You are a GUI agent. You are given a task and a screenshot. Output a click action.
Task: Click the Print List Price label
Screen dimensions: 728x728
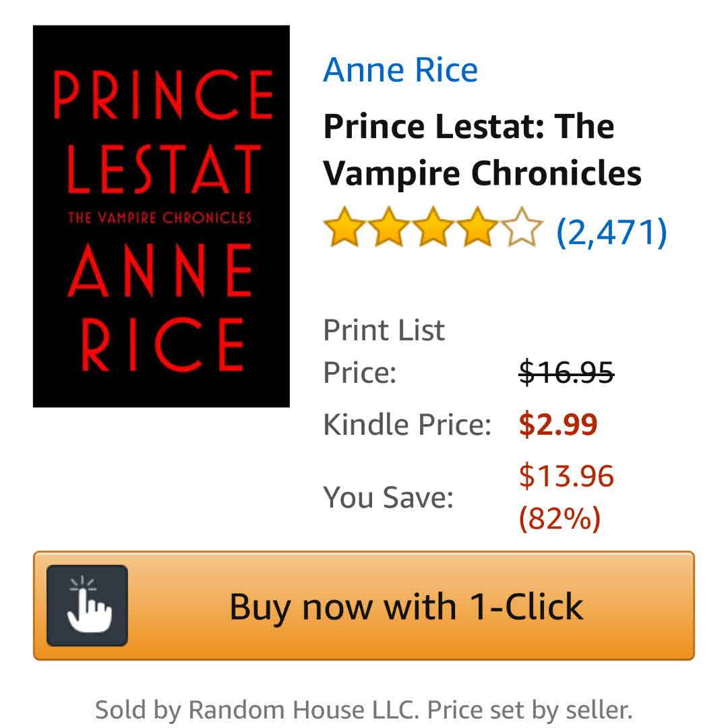(384, 351)
